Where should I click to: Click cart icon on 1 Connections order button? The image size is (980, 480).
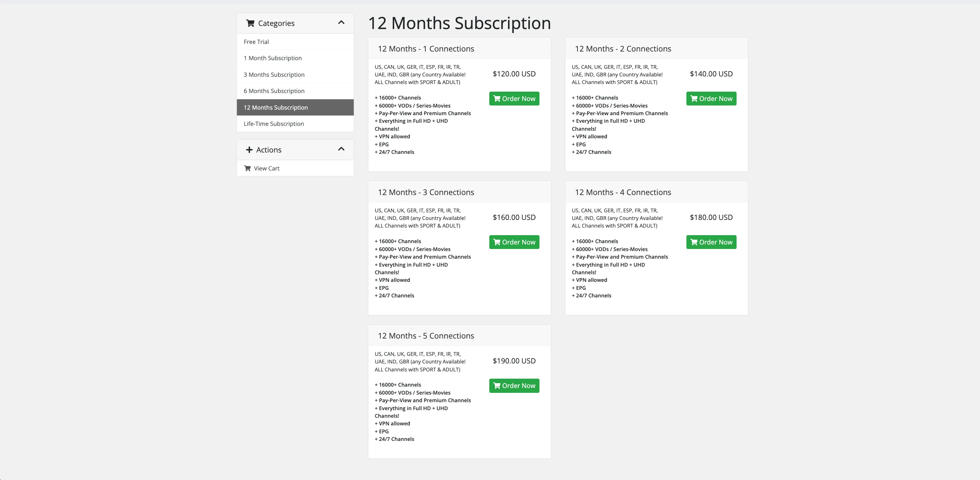click(x=497, y=99)
